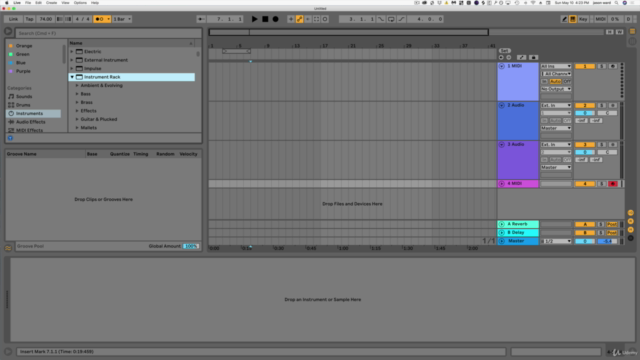Collapse the Instrument Rack folder

tap(72, 77)
